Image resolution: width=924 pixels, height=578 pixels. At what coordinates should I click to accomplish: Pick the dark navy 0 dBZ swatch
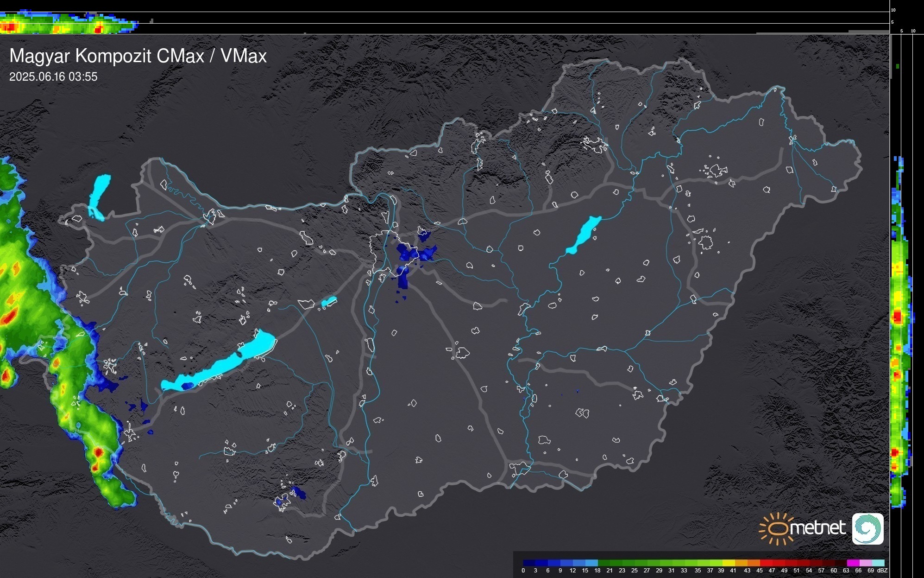(x=529, y=563)
